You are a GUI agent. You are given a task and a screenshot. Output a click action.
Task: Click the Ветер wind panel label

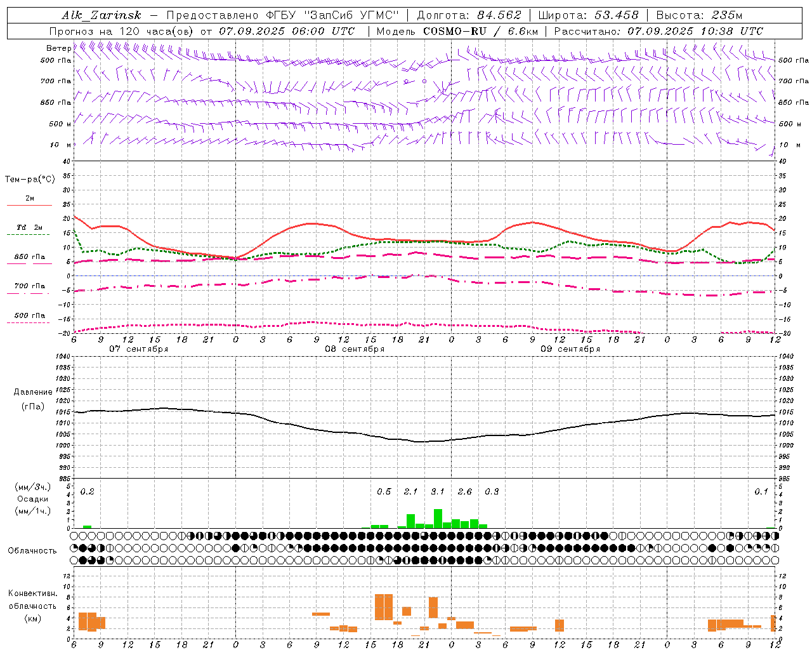pyautogui.click(x=58, y=48)
